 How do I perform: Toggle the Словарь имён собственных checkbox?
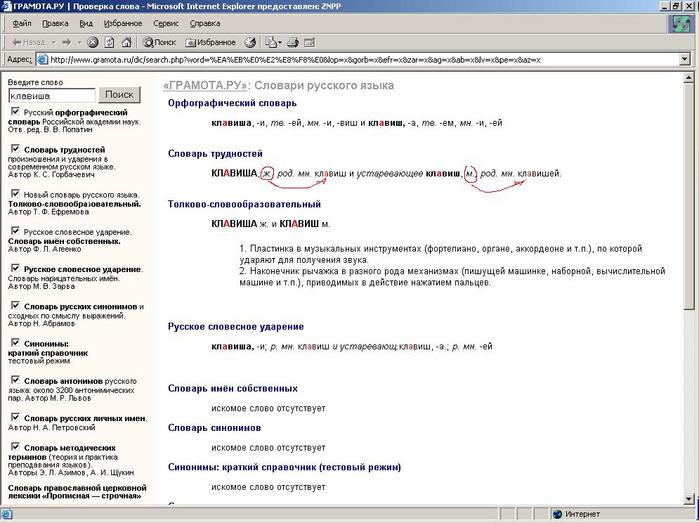[15, 231]
